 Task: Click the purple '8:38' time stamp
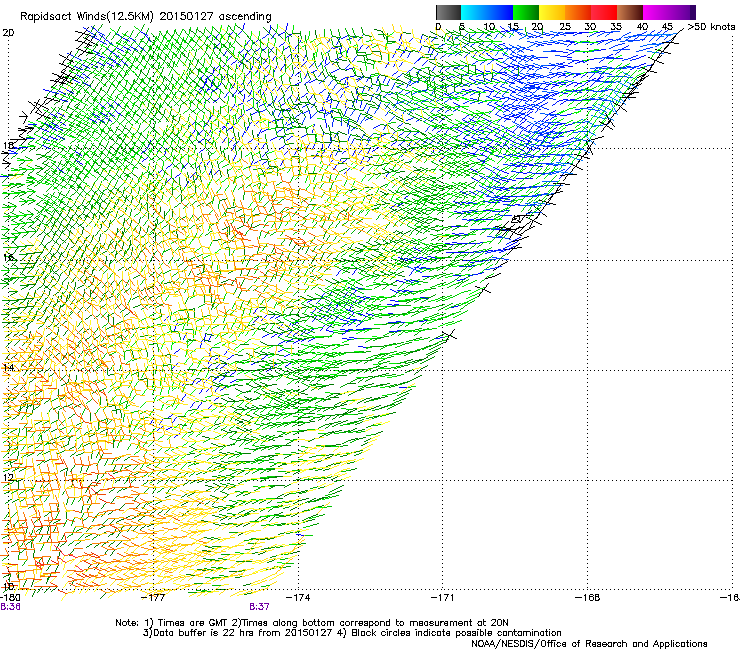[x=10, y=607]
